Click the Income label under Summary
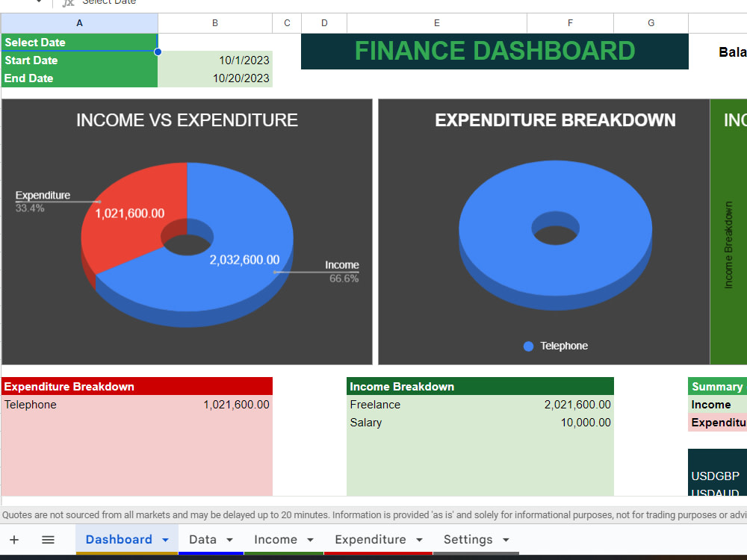Viewport: 747px width, 560px height. [x=717, y=405]
